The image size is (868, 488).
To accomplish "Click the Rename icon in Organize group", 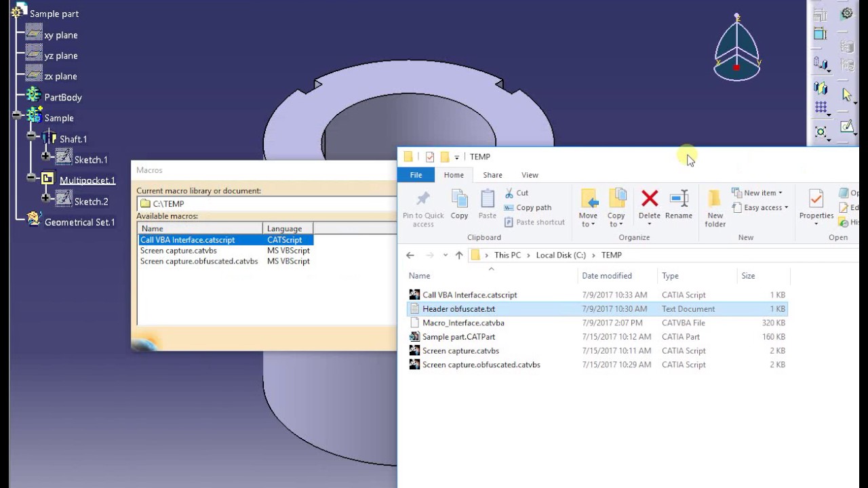I will (x=679, y=199).
